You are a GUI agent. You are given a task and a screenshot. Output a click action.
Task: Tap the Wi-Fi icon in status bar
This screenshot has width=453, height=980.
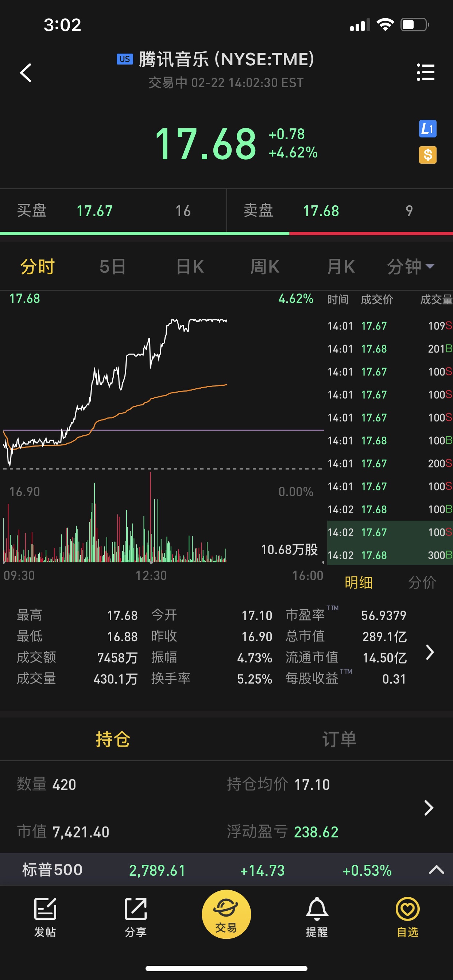pyautogui.click(x=385, y=25)
